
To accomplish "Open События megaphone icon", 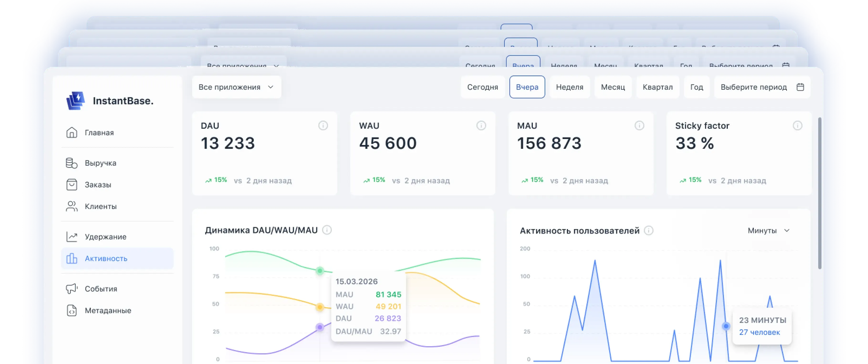I will tap(71, 289).
